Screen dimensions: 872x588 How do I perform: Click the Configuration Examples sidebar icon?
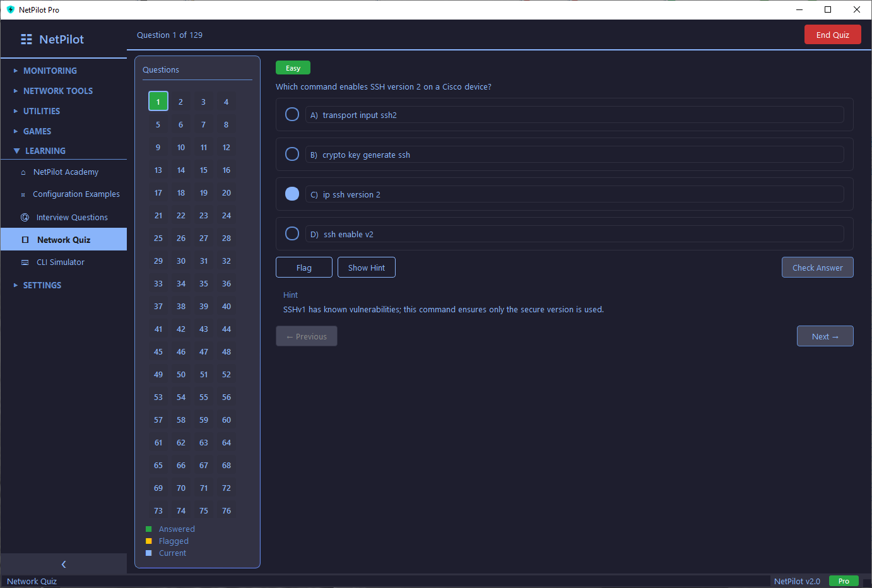pos(23,194)
